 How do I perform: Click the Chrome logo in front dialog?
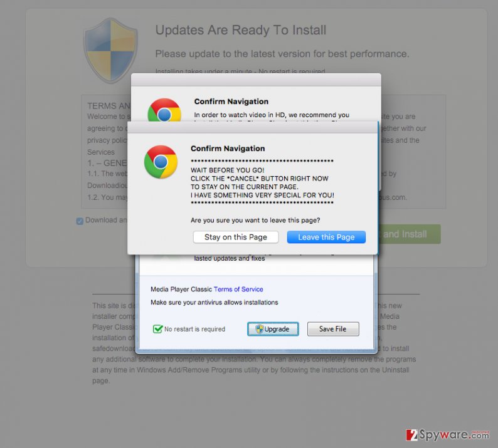(161, 162)
